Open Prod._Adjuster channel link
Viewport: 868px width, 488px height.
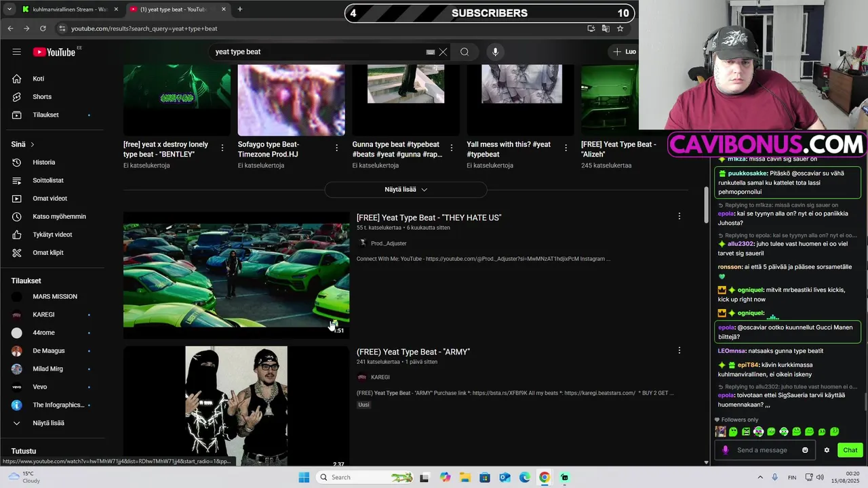[x=389, y=243]
